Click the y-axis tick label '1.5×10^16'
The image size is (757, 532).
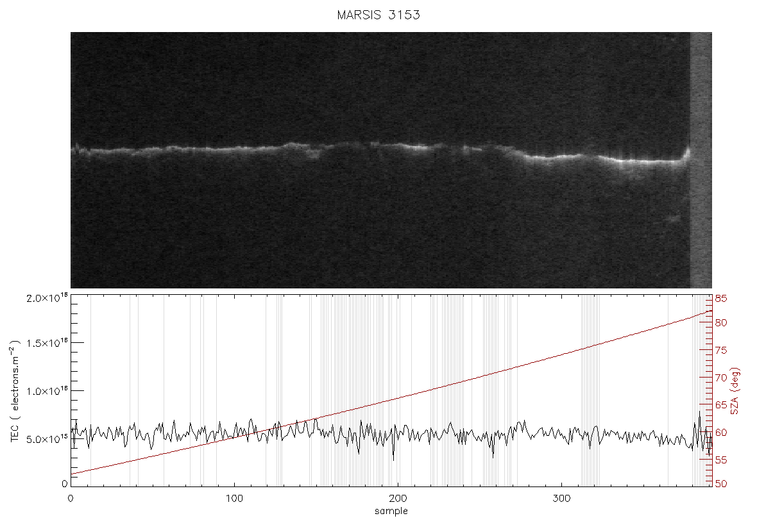tap(48, 343)
